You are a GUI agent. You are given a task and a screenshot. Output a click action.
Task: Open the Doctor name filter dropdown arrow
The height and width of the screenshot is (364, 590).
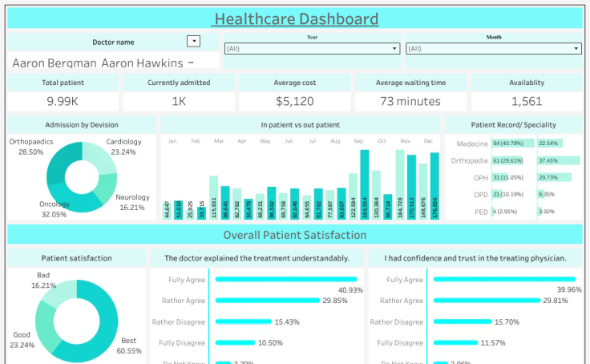click(193, 41)
